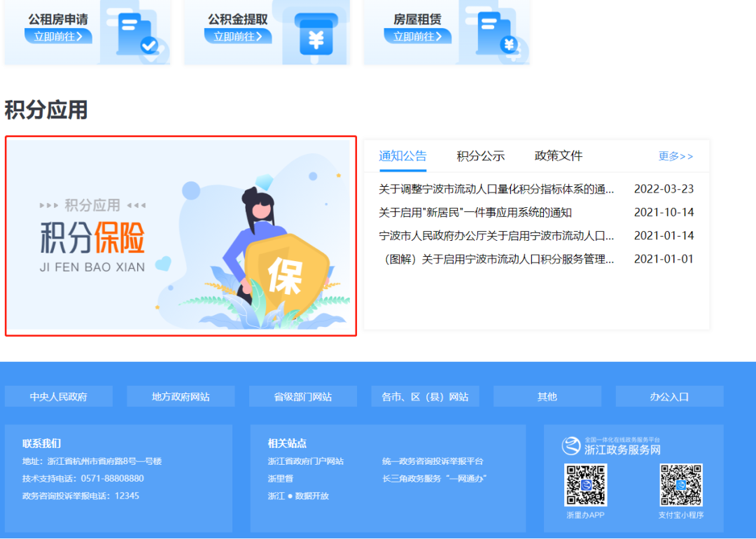The width and height of the screenshot is (756, 539).
Task: Open 长三角政务服务 “一网通办” link
Action: point(435,479)
